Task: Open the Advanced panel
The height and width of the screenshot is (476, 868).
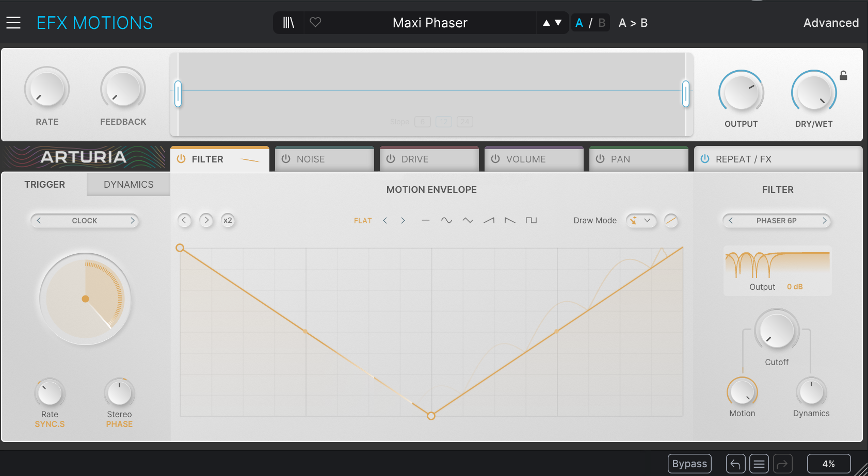Action: tap(831, 23)
